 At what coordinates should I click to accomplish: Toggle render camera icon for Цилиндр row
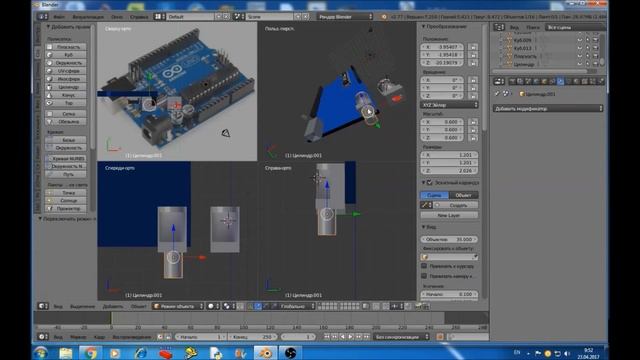(596, 64)
